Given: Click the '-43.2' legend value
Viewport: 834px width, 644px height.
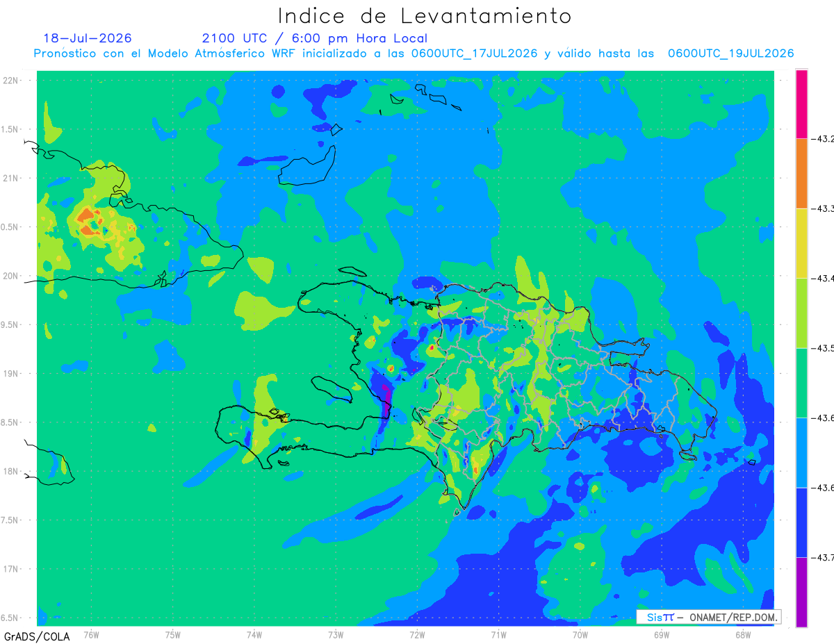Looking at the screenshot, I should coord(824,139).
